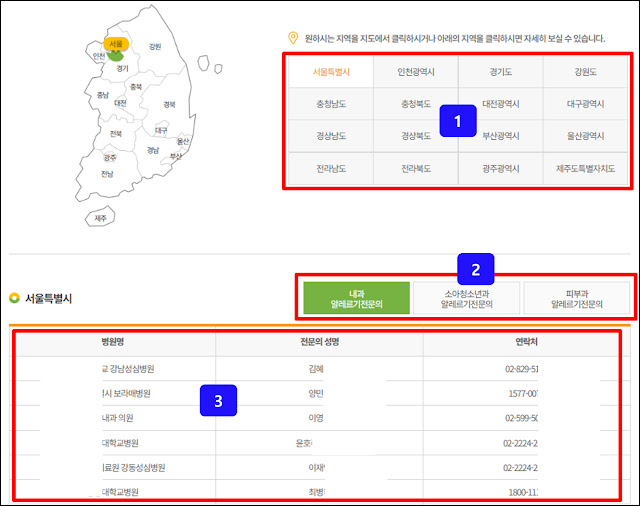The image size is (640, 506).
Task: Click the doctor name 김혜
Action: click(316, 369)
